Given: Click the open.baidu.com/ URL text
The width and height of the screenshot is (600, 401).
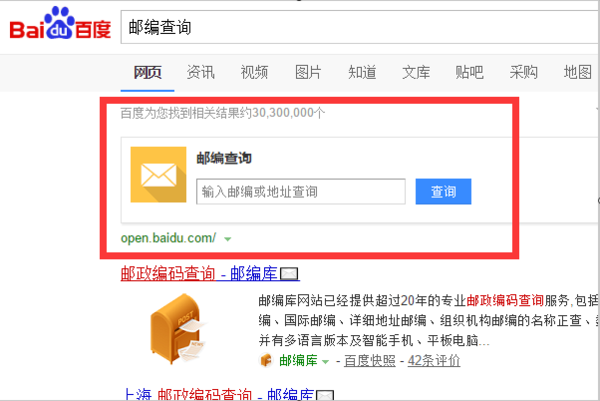Looking at the screenshot, I should click(x=168, y=238).
